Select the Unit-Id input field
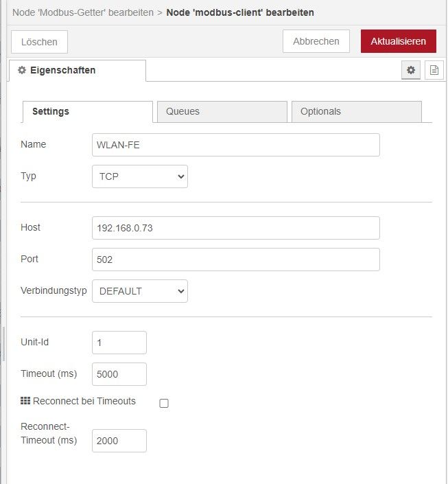The image size is (448, 484). coord(119,343)
